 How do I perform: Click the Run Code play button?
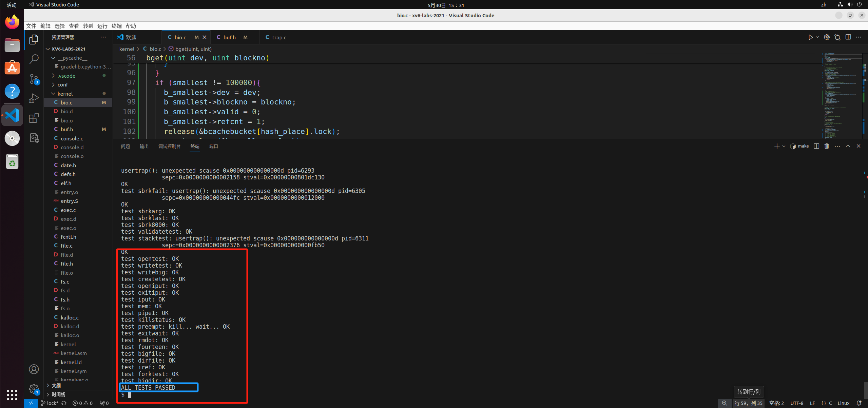click(x=810, y=37)
